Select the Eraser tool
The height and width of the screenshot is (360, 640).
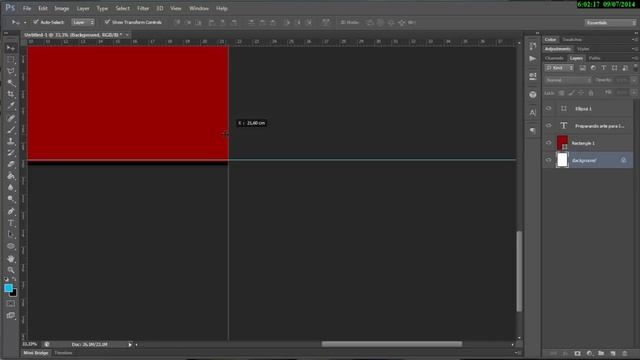click(x=11, y=164)
